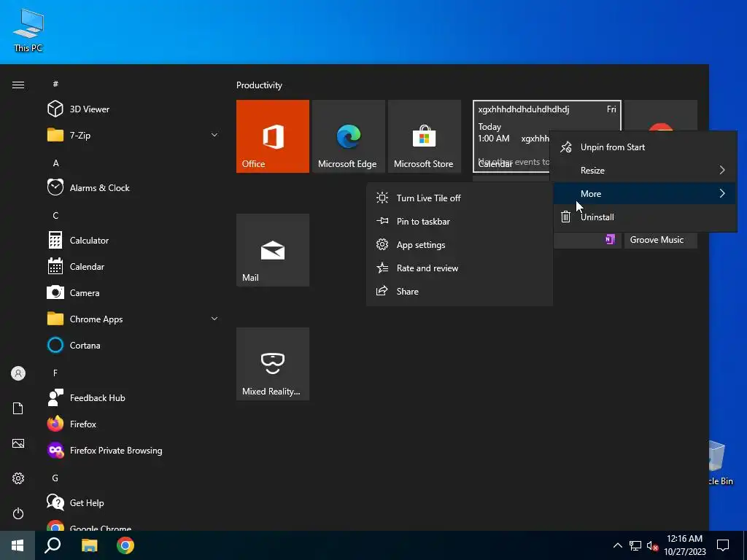The width and height of the screenshot is (747, 560).
Task: Open the Mixed Reality tile
Action: point(273,364)
